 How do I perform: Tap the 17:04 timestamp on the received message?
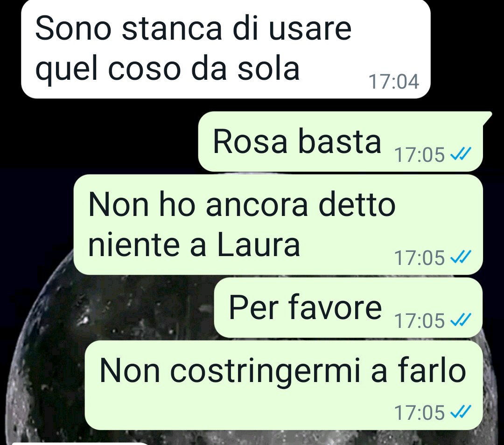point(394,82)
